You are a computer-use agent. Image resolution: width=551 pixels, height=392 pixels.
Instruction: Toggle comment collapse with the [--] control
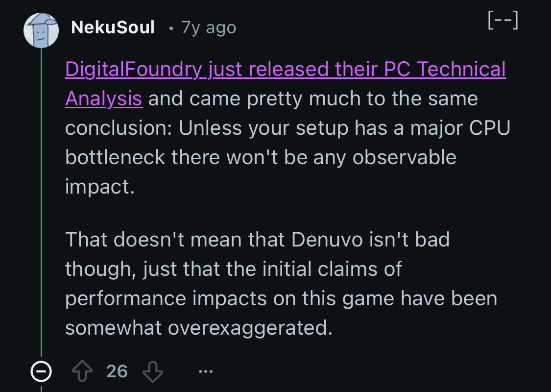tap(503, 21)
